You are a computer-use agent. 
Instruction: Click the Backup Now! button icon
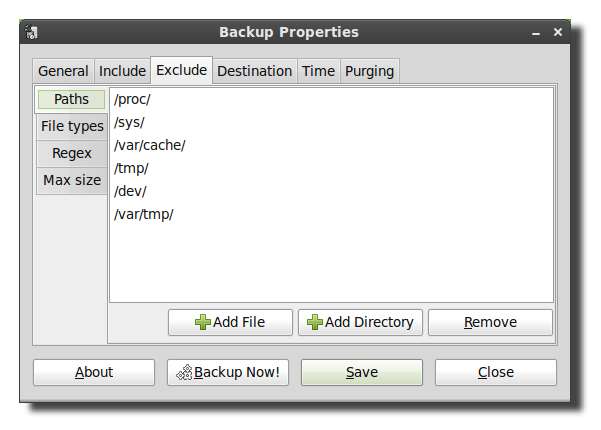(x=183, y=372)
